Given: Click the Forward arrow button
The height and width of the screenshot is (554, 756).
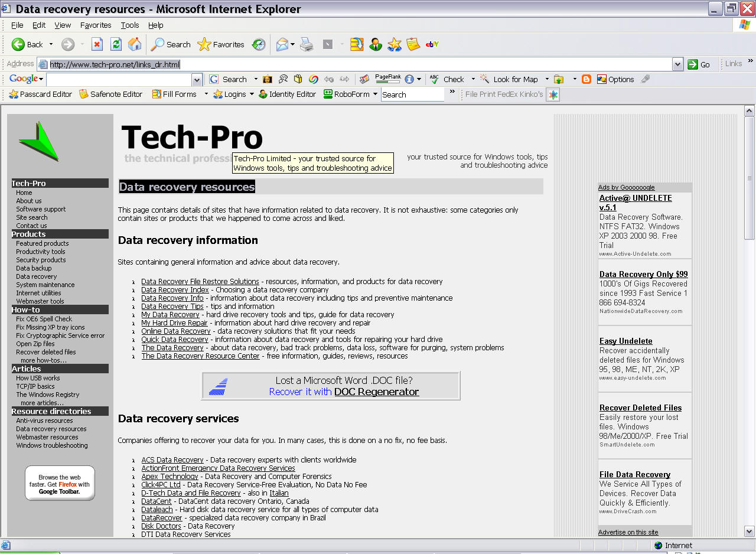Looking at the screenshot, I should pyautogui.click(x=68, y=44).
